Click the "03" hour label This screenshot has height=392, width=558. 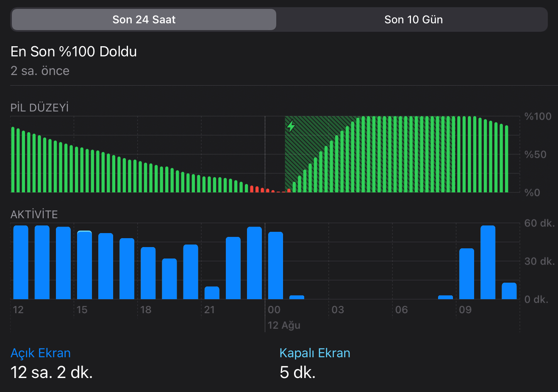coord(338,310)
